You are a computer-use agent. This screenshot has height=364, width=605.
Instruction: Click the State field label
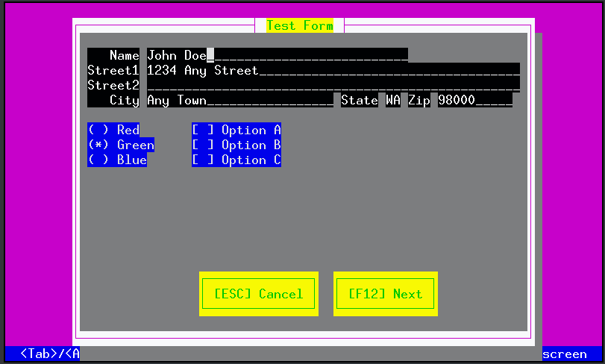[360, 100]
